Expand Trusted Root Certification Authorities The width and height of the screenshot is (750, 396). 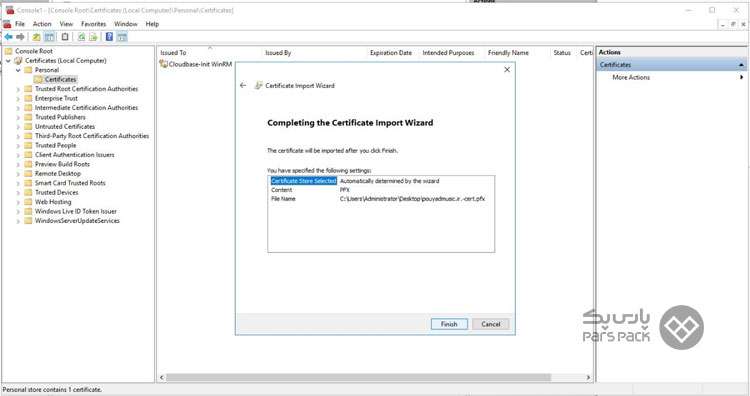pos(18,89)
